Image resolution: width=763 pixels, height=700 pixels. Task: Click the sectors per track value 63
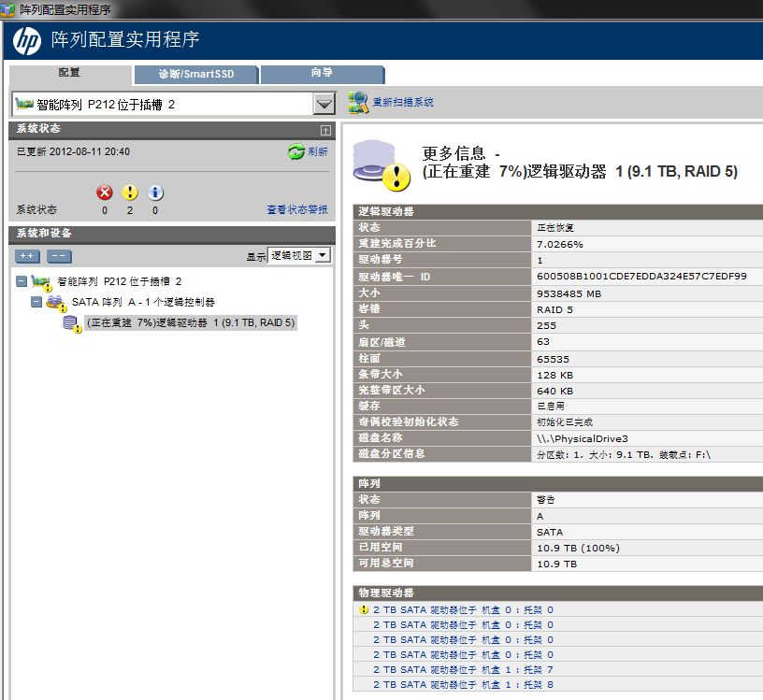[x=543, y=341]
